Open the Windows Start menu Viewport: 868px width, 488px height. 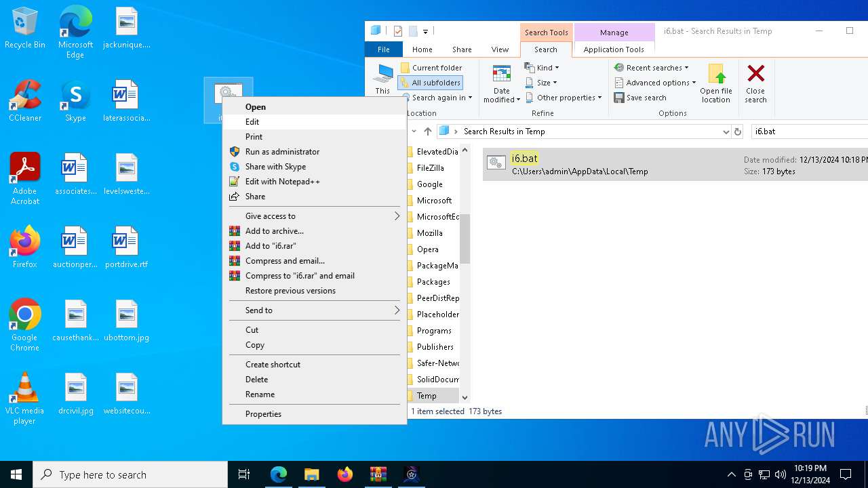tap(16, 474)
